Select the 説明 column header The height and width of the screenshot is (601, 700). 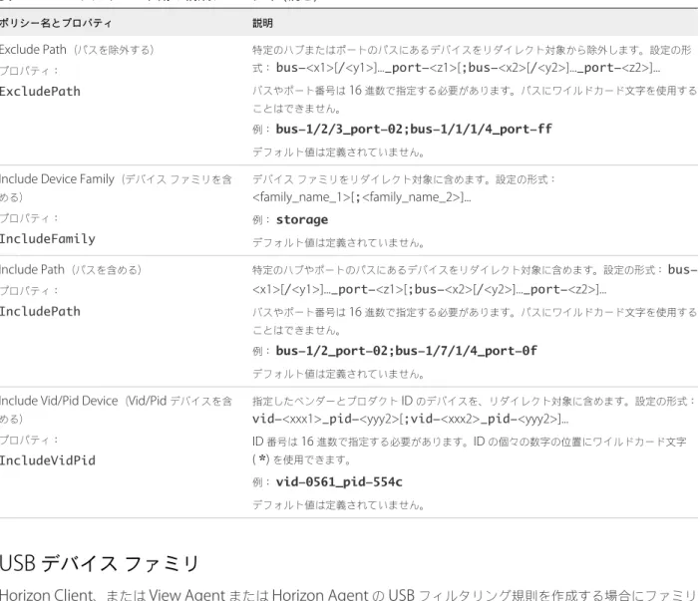[x=262, y=23]
